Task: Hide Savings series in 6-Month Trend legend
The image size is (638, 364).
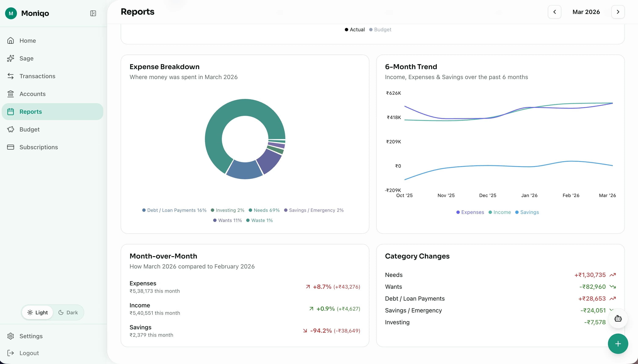Action: click(527, 212)
